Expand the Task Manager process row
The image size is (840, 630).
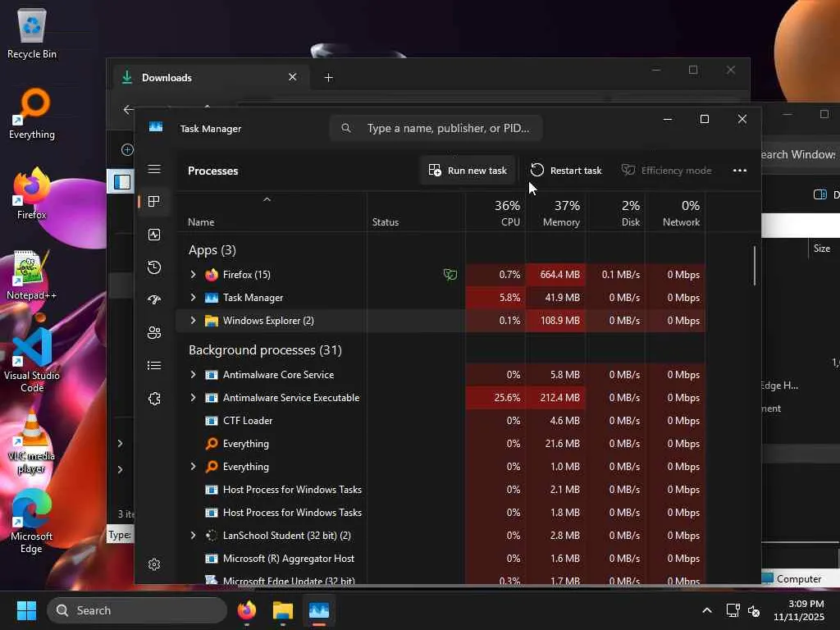pyautogui.click(x=193, y=297)
